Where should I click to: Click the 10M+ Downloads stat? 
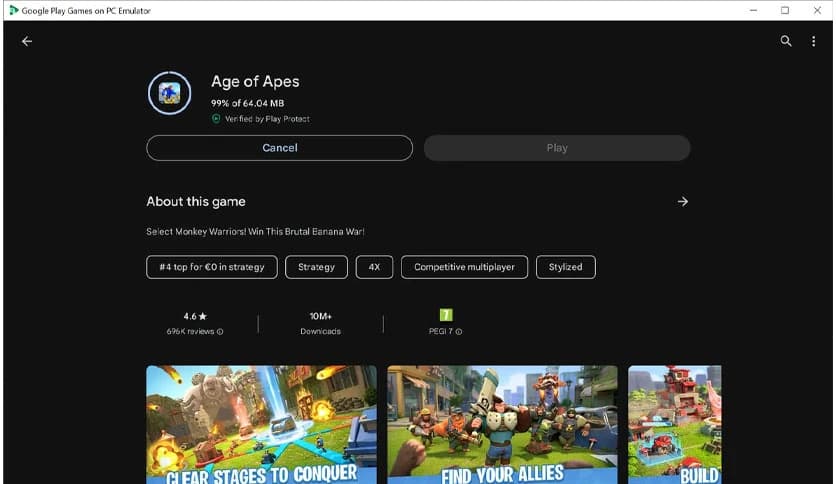[x=320, y=323]
